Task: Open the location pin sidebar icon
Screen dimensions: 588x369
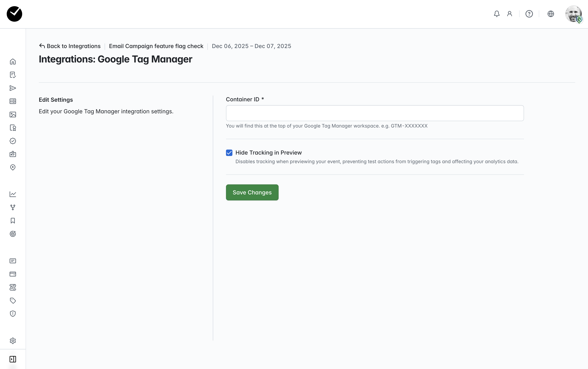Action: pyautogui.click(x=13, y=167)
